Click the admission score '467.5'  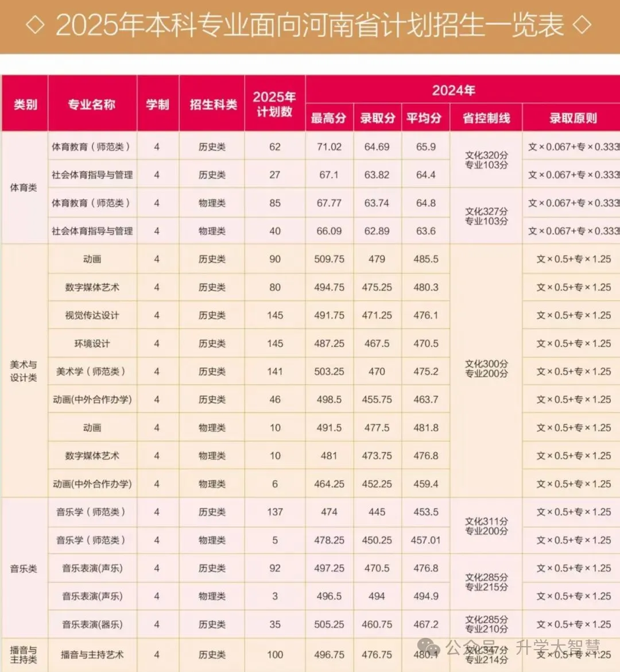click(377, 343)
